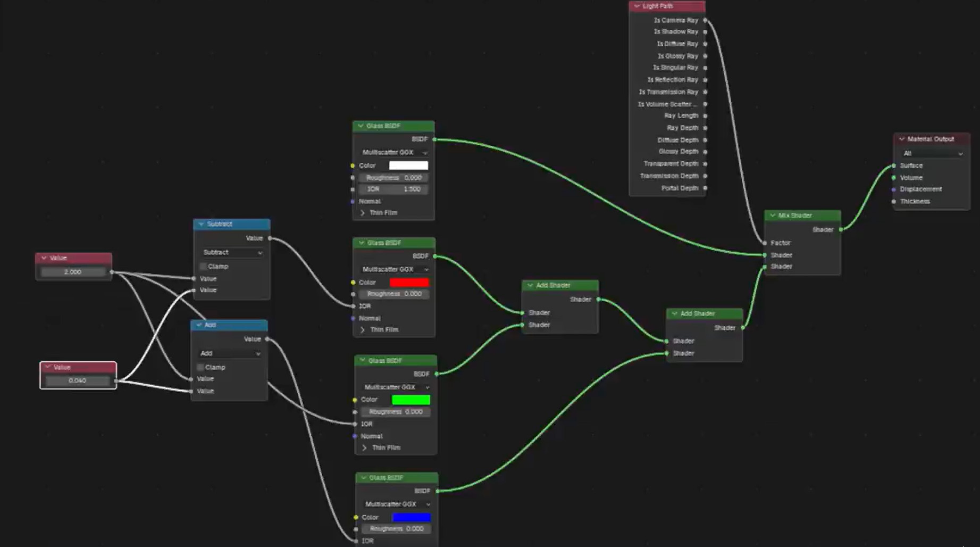The image size is (980, 547).
Task: Open the Add math operation dropdown
Action: 230,353
